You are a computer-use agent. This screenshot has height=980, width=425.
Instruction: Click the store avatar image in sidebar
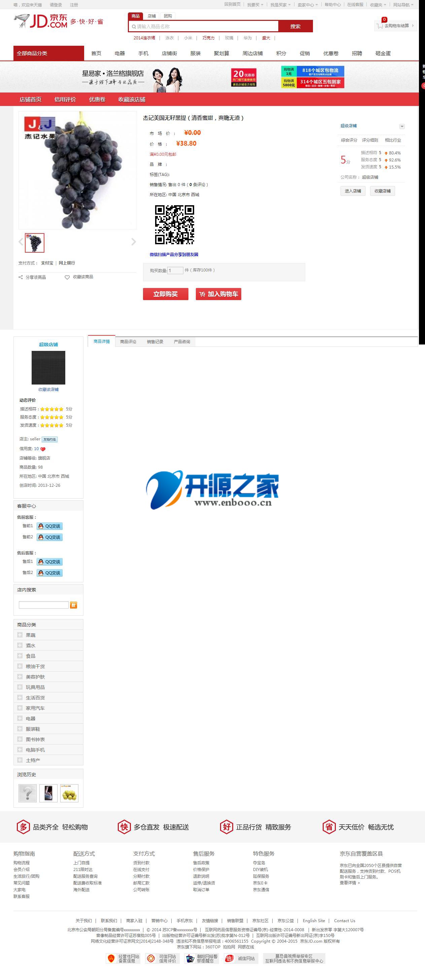coord(48,367)
